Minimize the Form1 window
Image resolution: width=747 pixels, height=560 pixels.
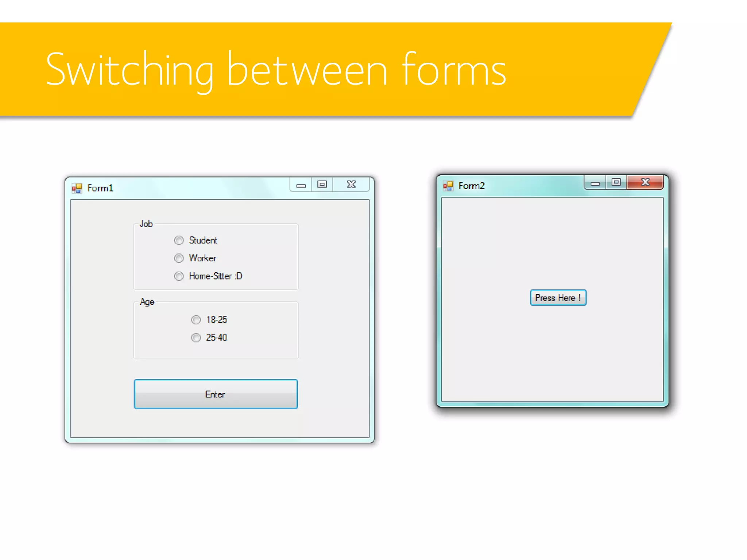point(301,185)
